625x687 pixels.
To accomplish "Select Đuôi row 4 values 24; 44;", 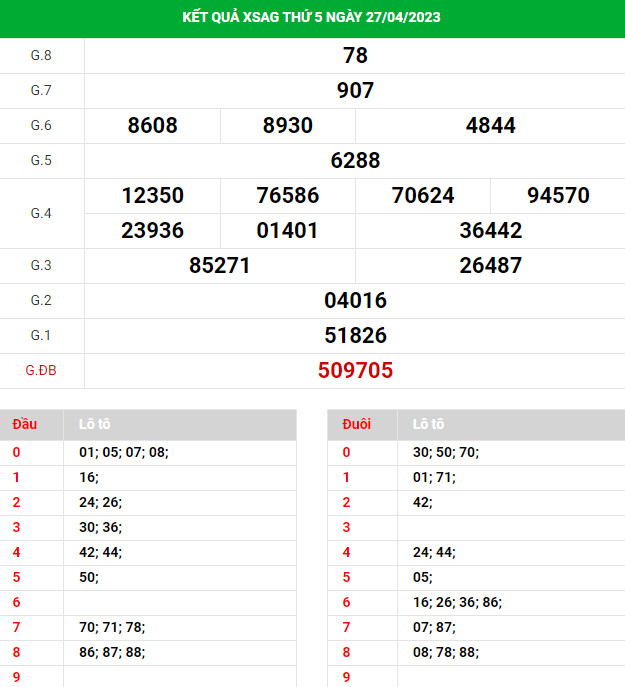I will (x=434, y=552).
